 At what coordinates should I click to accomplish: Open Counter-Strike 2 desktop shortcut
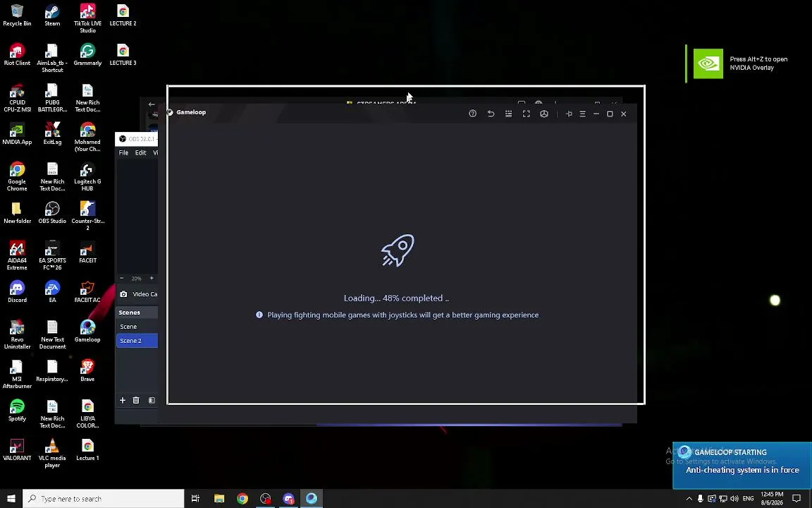tap(87, 216)
